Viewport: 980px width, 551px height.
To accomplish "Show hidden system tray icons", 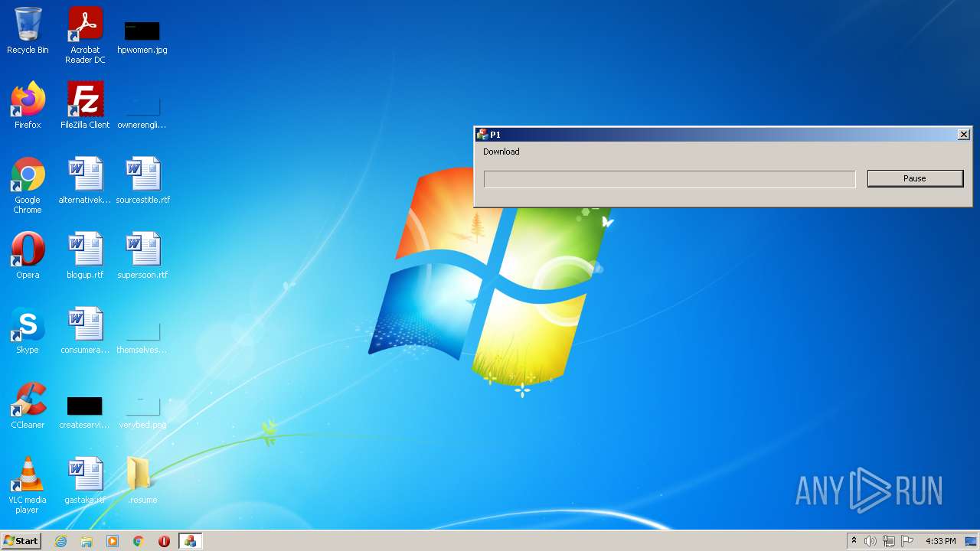I will pyautogui.click(x=854, y=541).
